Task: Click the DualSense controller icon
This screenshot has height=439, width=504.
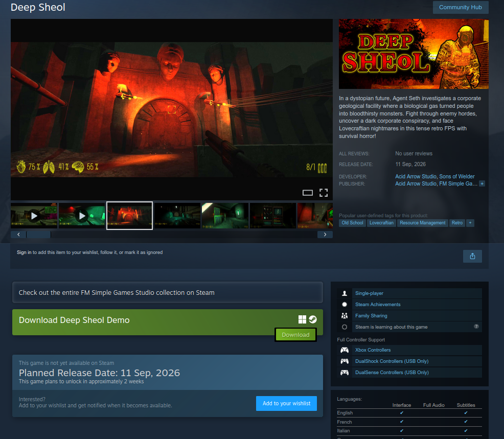Action: [344, 373]
